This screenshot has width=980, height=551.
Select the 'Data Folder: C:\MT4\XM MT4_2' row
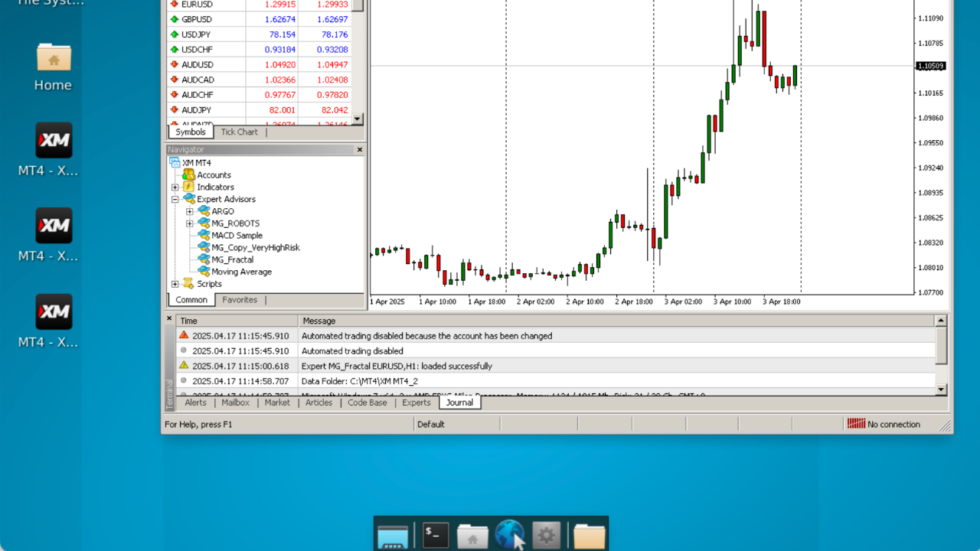pos(556,380)
